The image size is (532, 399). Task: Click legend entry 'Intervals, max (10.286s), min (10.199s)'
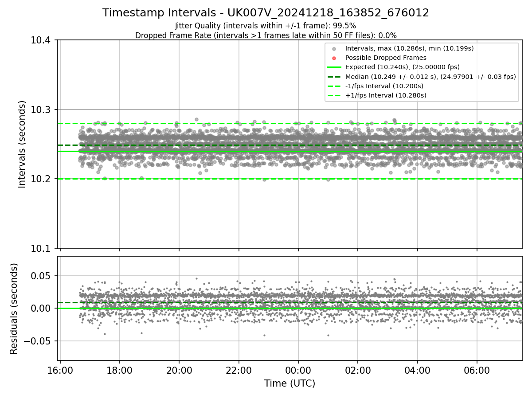(409, 48)
